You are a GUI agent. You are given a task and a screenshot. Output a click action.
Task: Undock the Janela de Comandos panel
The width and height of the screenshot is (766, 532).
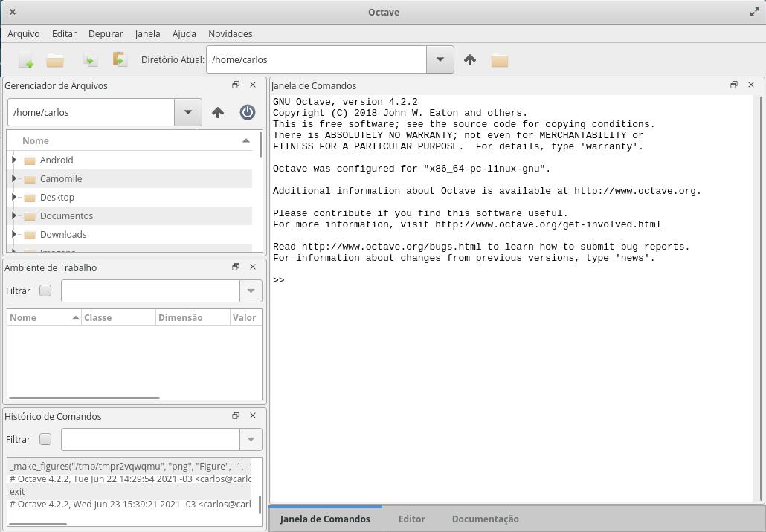pyautogui.click(x=734, y=85)
